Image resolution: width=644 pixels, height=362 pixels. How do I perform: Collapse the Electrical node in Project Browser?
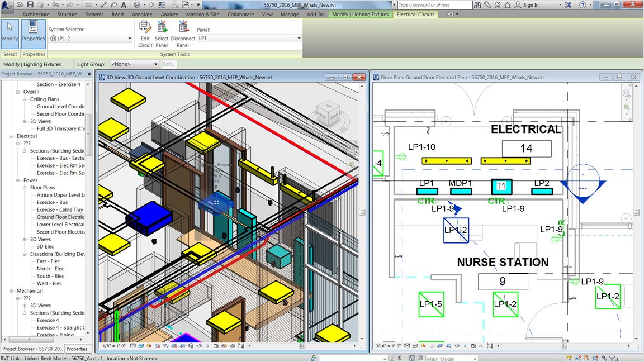(x=11, y=136)
